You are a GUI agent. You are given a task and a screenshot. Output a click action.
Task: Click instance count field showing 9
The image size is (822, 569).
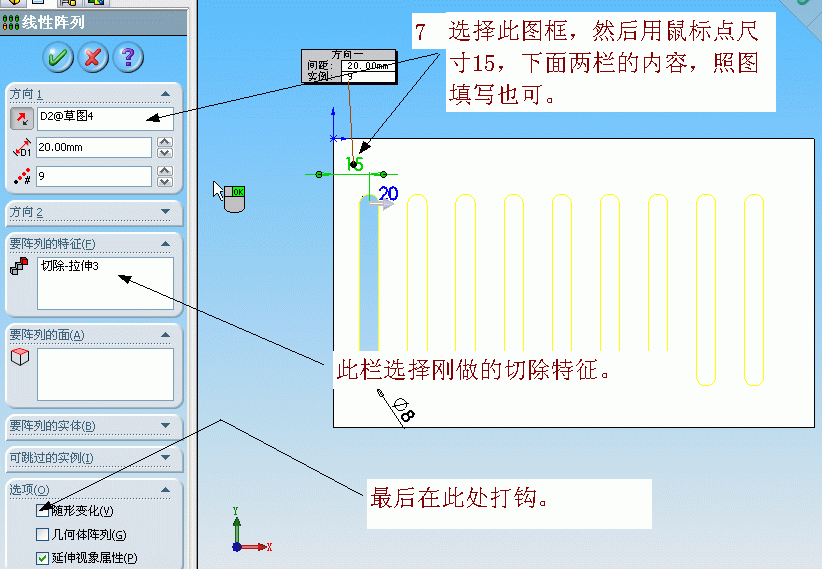(x=94, y=176)
